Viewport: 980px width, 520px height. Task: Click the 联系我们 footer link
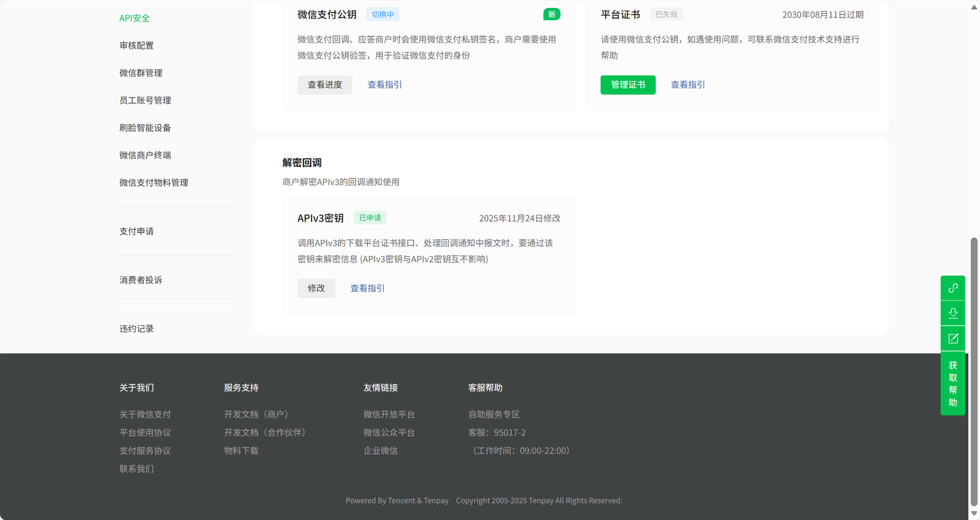(x=137, y=469)
